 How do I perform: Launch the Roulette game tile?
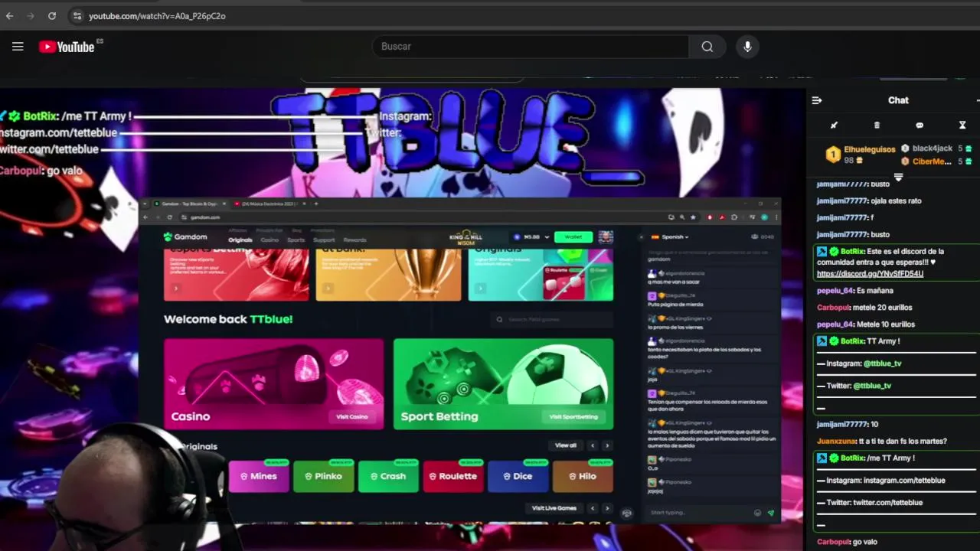click(453, 476)
